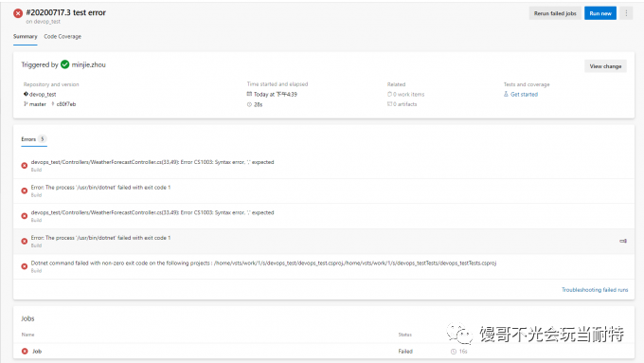Select second WeatherForecastController.cs syntax error text
Viewport: 644px width, 363px height.
[152, 212]
